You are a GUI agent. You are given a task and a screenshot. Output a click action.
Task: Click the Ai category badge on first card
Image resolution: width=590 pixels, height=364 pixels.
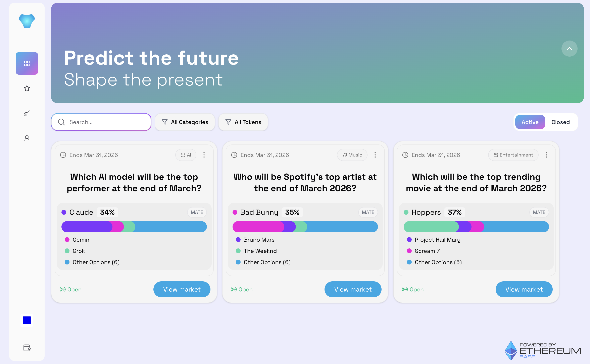(x=186, y=155)
